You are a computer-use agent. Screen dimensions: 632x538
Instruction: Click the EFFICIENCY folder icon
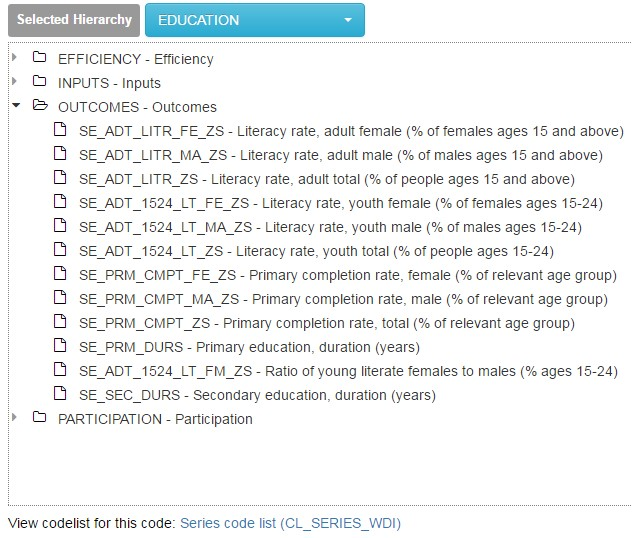click(40, 58)
